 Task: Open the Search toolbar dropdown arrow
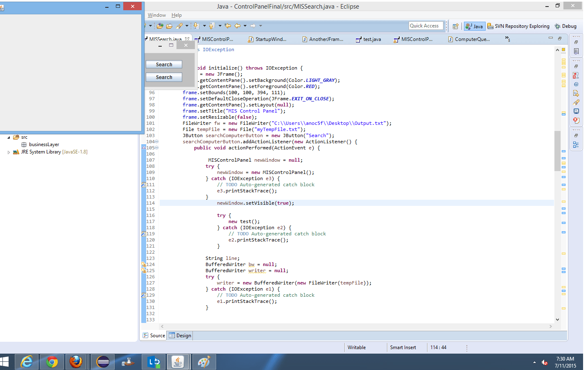click(x=187, y=26)
